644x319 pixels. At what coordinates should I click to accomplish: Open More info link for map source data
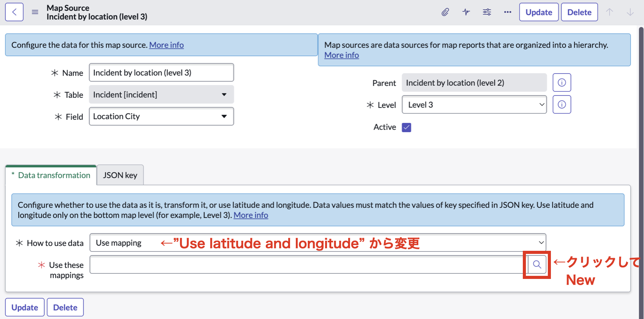166,45
